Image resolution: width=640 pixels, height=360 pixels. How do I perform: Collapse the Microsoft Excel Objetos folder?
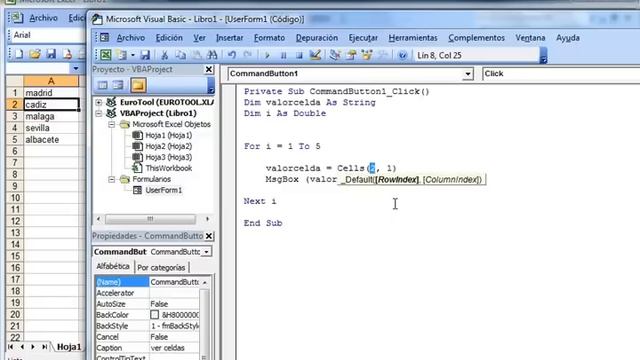pyautogui.click(x=112, y=124)
